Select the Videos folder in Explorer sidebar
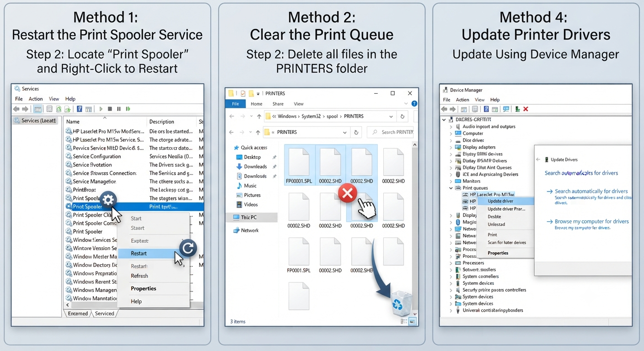 [251, 205]
